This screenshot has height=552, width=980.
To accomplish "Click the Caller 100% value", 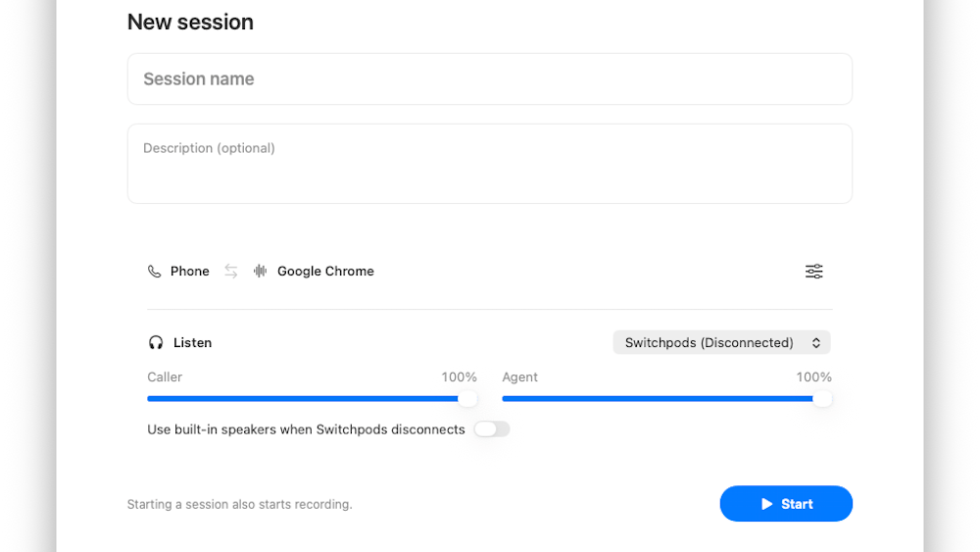I will tap(460, 376).
